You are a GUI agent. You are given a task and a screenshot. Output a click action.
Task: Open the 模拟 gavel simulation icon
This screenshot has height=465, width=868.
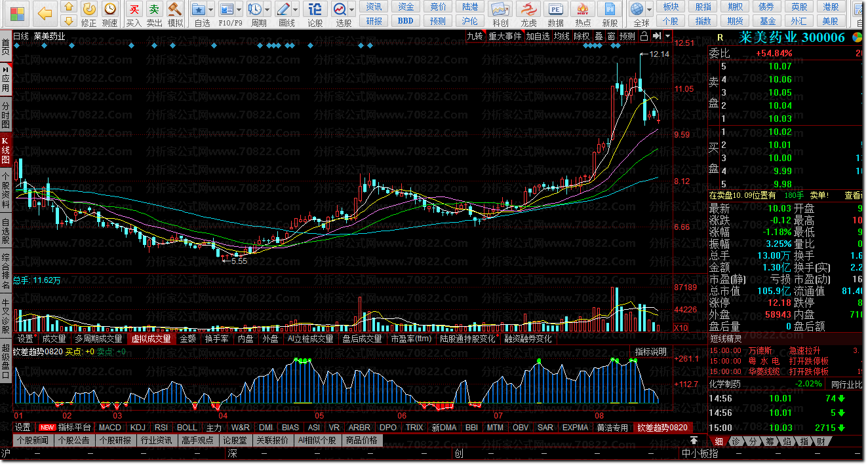[x=175, y=9]
